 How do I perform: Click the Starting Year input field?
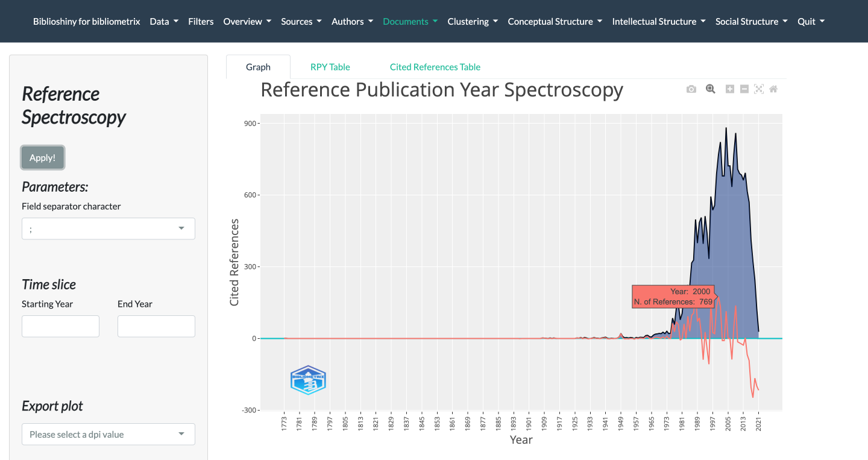[60, 326]
